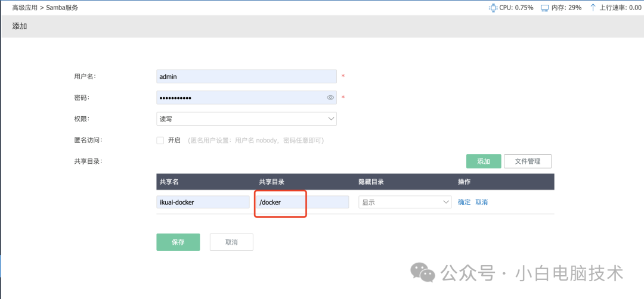Image resolution: width=644 pixels, height=299 pixels.
Task: Click the 取消 button beside 保存
Action: 231,242
